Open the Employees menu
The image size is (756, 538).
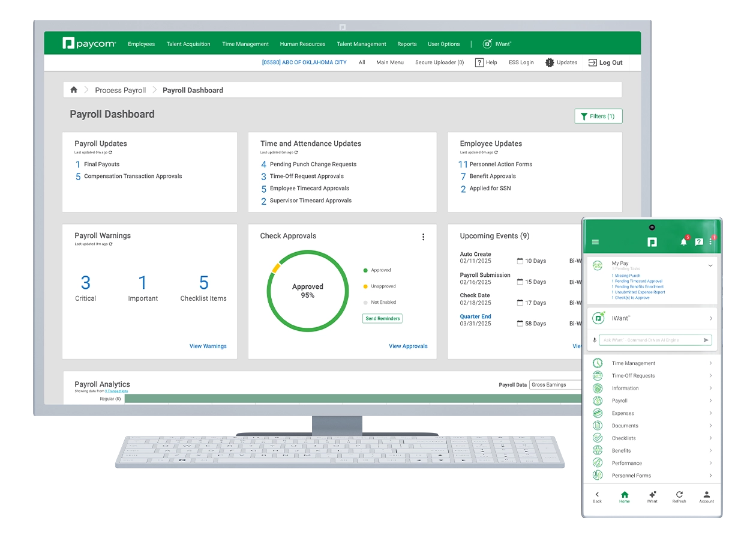click(x=142, y=44)
